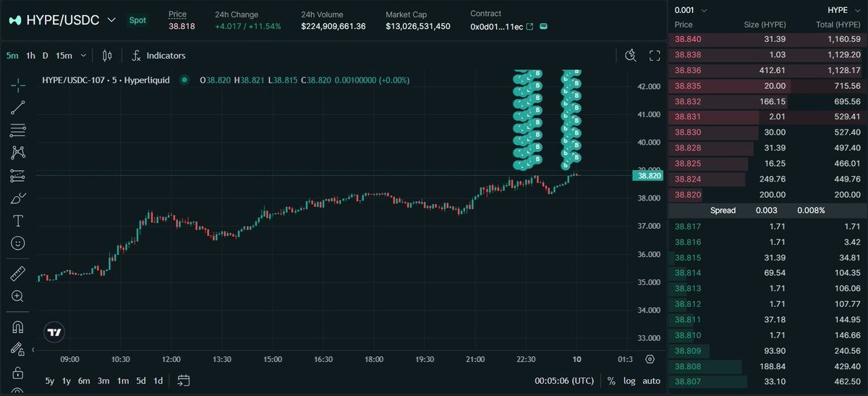Click bid price 38.809 row
Viewport: 868px width, 396px height.
(767, 350)
